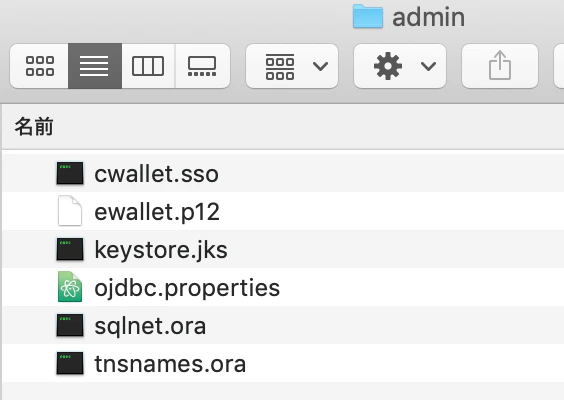Viewport: 564px width, 400px height.
Task: Select the list view mode
Action: [x=95, y=66]
